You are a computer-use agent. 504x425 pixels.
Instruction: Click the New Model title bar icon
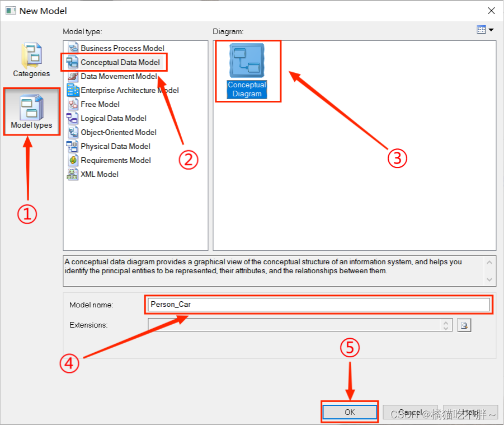point(11,11)
